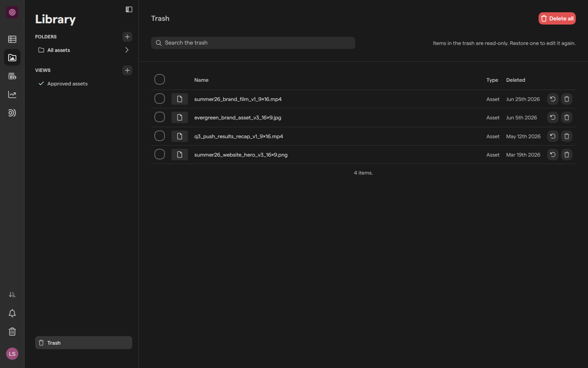Focus the Search the trash field

click(253, 43)
